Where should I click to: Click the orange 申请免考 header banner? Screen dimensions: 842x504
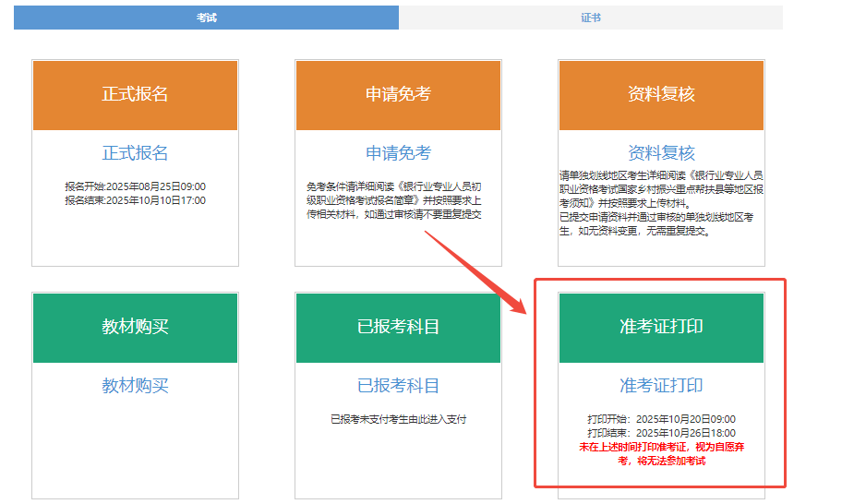coord(398,95)
